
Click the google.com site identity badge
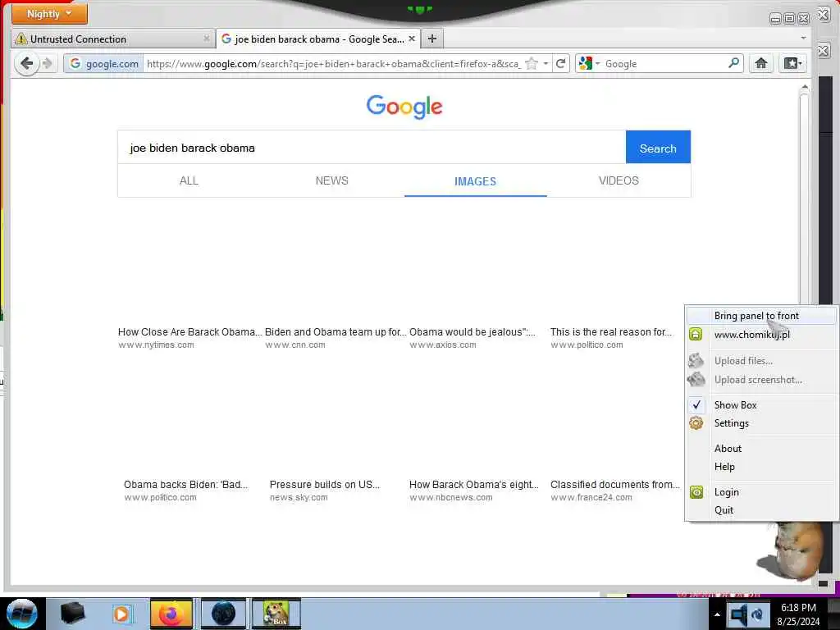pos(104,64)
